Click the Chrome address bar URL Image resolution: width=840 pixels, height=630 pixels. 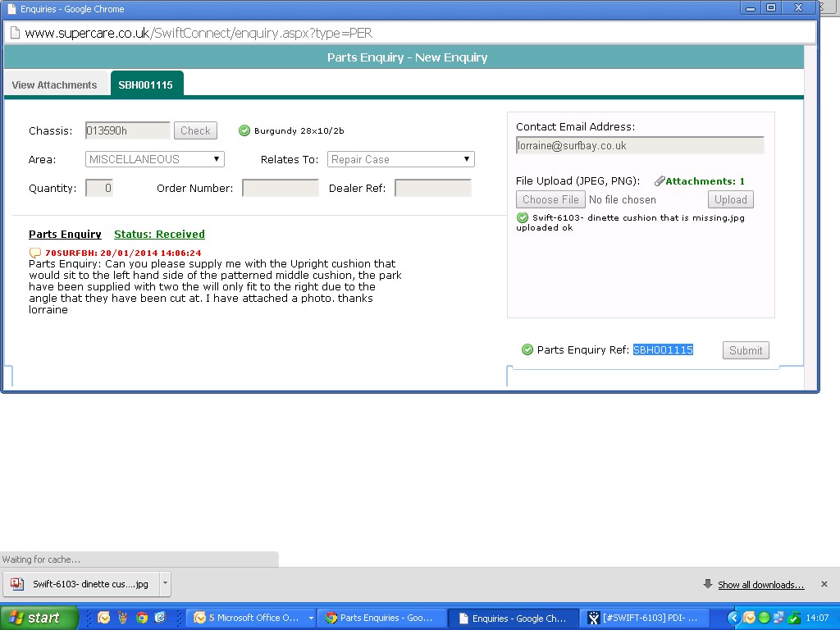(x=199, y=33)
